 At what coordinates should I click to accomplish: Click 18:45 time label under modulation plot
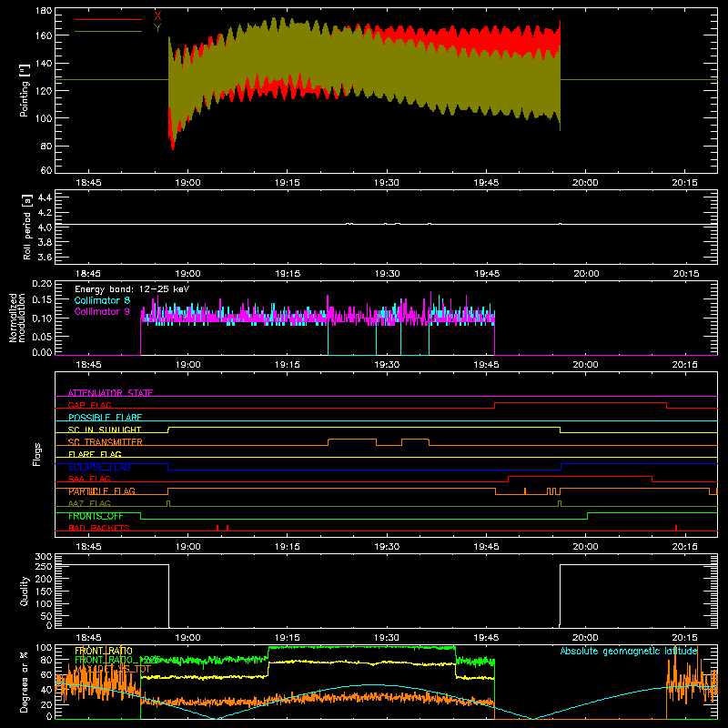[x=88, y=365]
